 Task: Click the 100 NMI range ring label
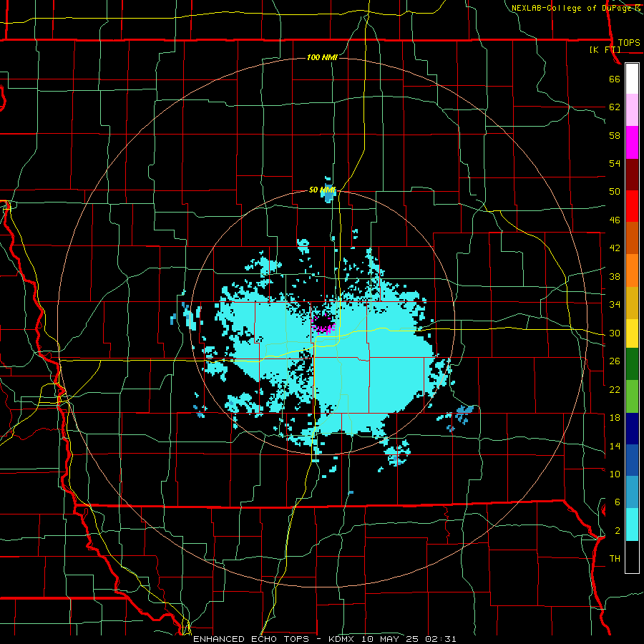[322, 57]
